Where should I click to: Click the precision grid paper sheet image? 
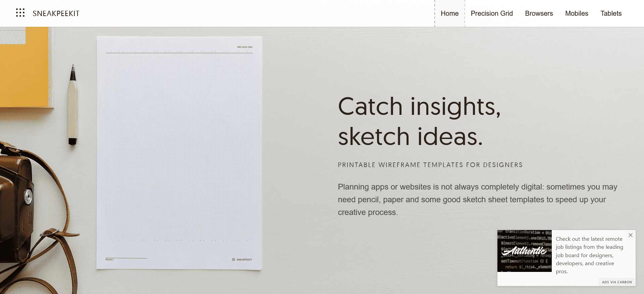(179, 151)
